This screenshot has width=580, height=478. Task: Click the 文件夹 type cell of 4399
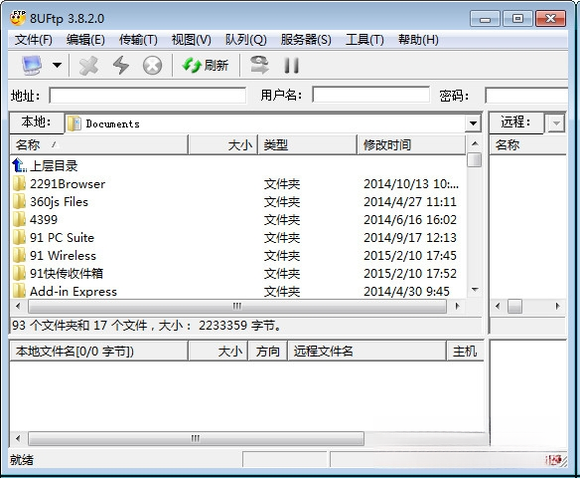pos(281,220)
